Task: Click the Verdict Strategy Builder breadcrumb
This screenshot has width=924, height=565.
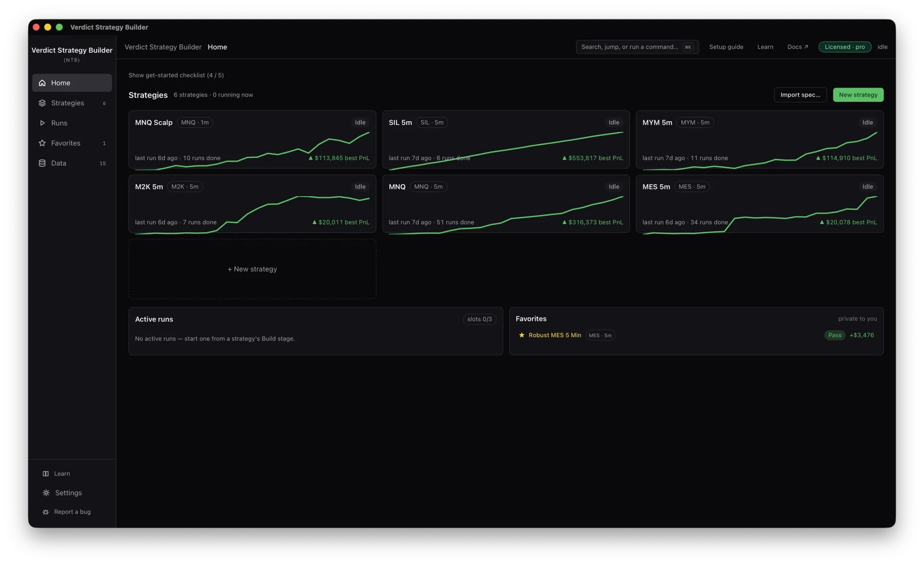Action: click(163, 47)
